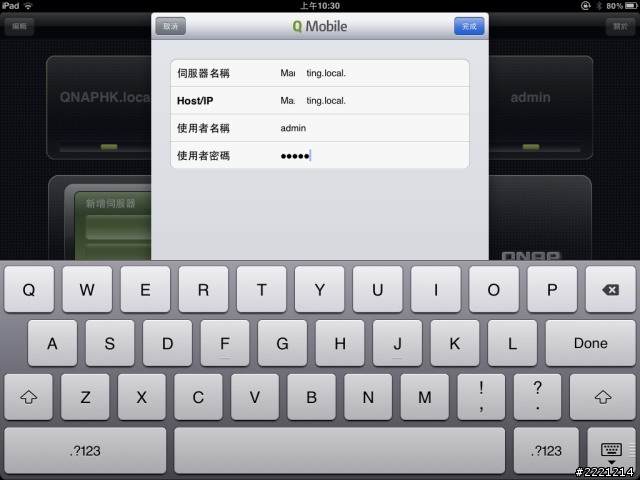Tap the R key
This screenshot has width=640, height=480.
[x=203, y=289]
